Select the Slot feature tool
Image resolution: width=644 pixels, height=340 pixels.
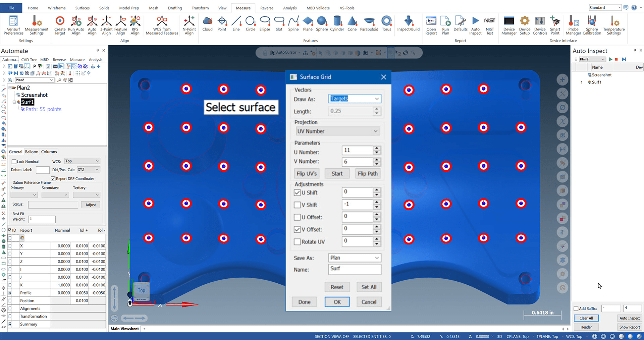point(279,23)
